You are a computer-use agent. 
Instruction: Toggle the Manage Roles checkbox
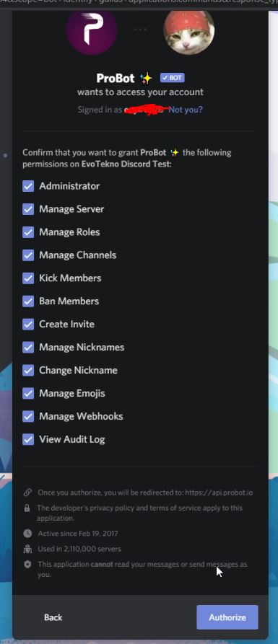click(28, 232)
